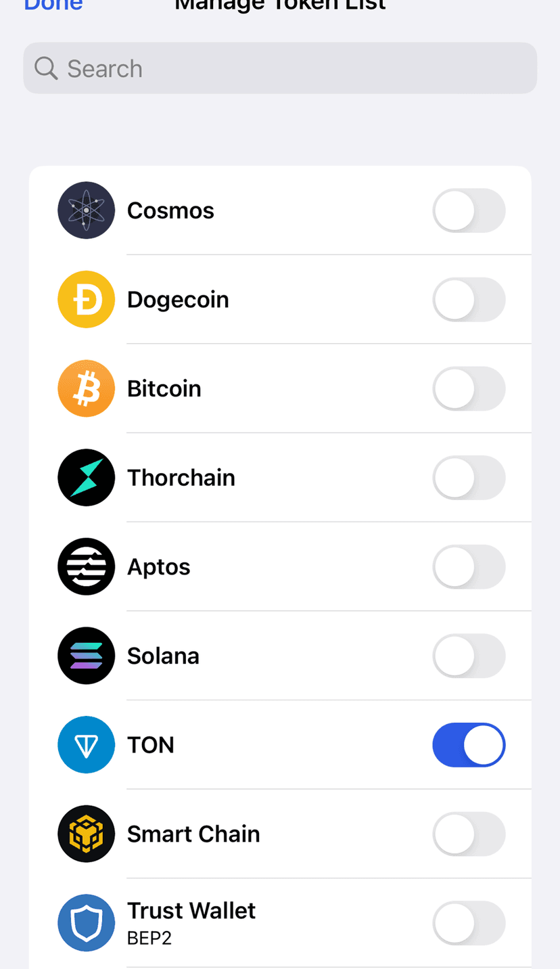Enable Bitcoin in the token list
The height and width of the screenshot is (969, 560).
pos(469,388)
